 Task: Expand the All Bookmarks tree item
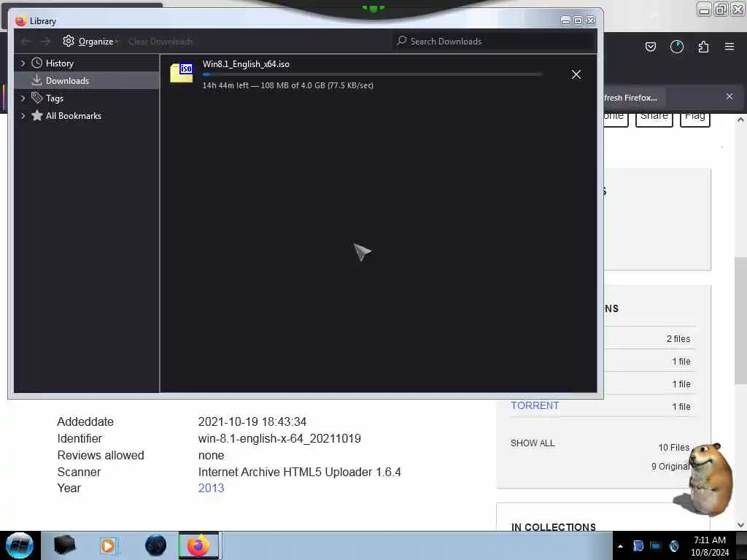(x=23, y=116)
